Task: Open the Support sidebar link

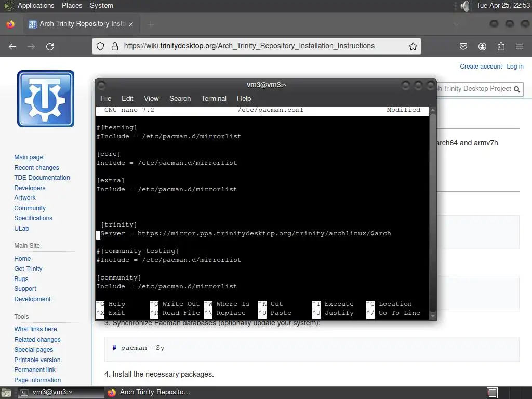Action: [x=25, y=289]
